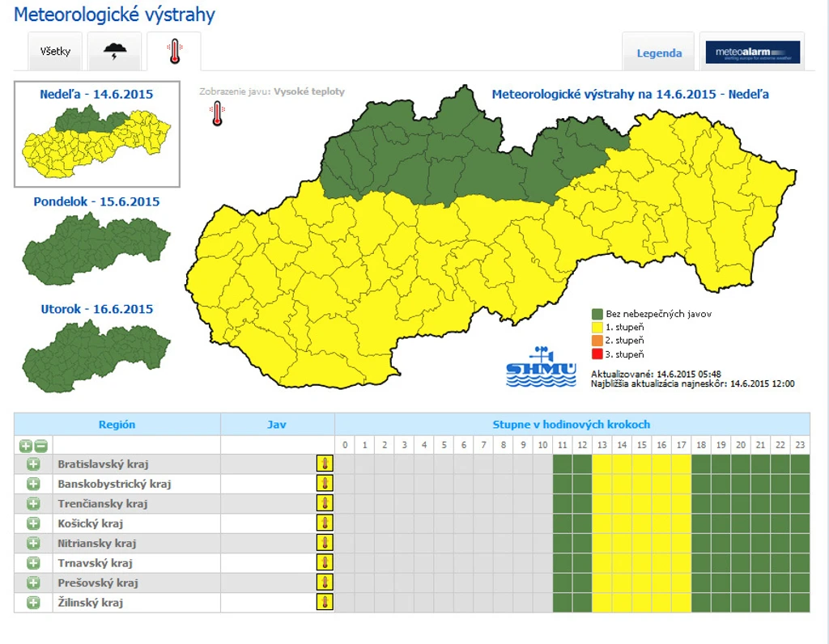Click the 'Jav' column header
829x644 pixels.
277,425
